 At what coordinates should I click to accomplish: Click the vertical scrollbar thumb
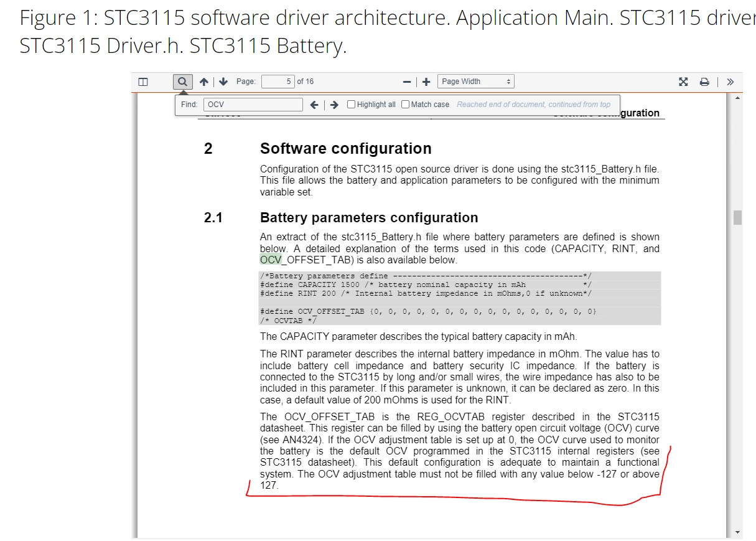tap(738, 217)
